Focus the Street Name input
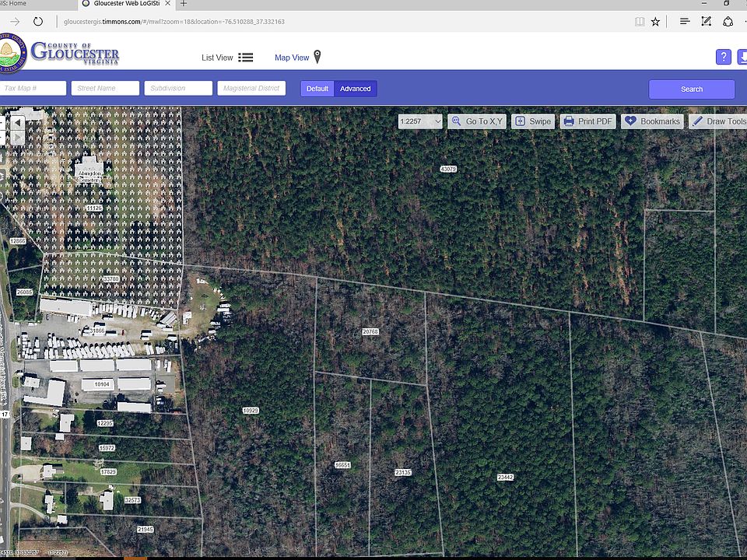The image size is (747, 560). coord(105,88)
